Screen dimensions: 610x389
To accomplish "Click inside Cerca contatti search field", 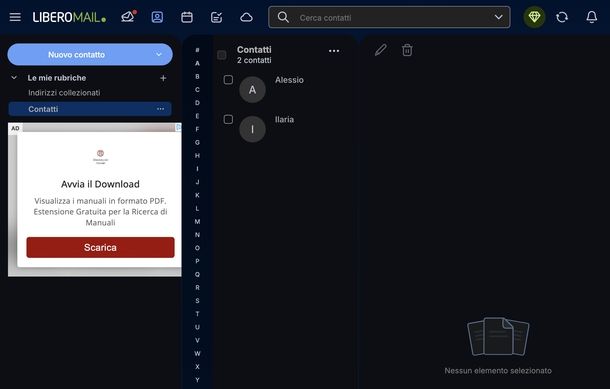I will (389, 17).
